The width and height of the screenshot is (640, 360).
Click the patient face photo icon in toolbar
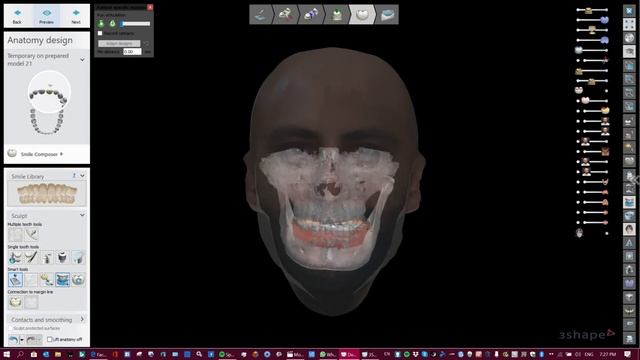629,229
